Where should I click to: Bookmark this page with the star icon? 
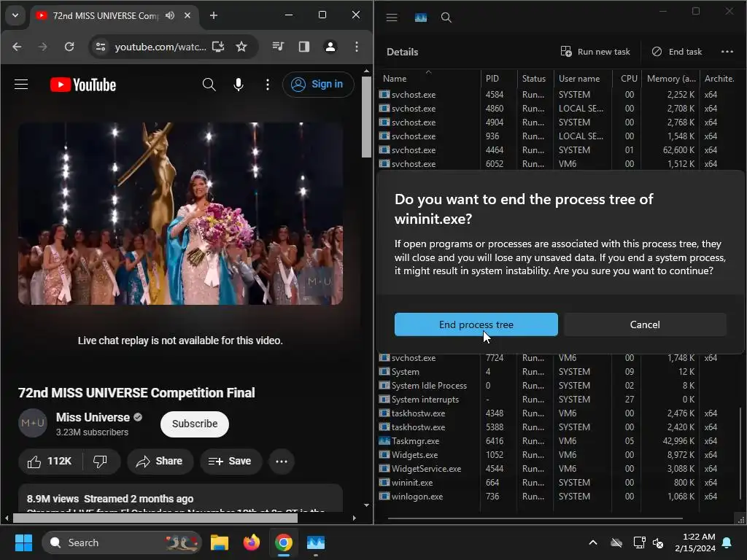(x=241, y=47)
